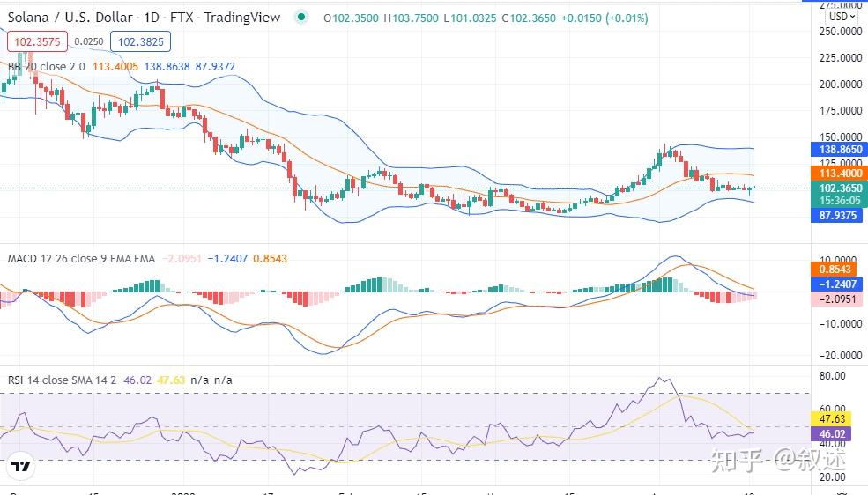Click the red sell price 102.3575
The width and height of the screenshot is (868, 495).
click(x=37, y=41)
